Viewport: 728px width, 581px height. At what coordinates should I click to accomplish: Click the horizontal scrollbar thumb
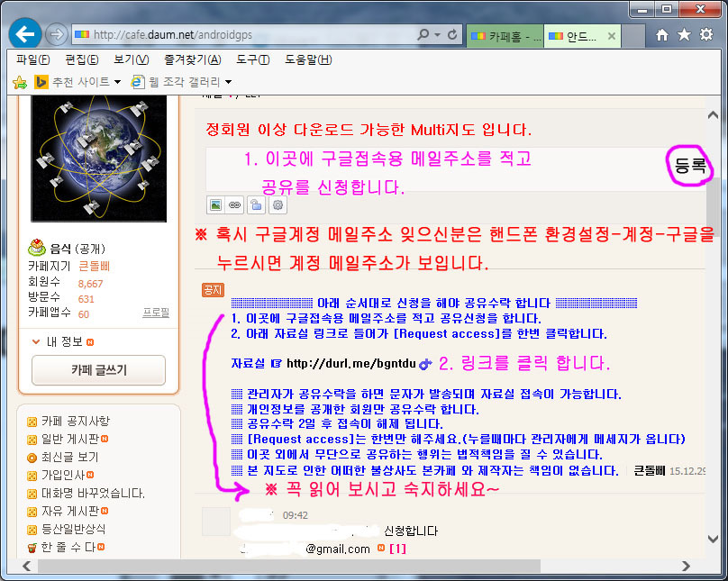tap(289, 567)
